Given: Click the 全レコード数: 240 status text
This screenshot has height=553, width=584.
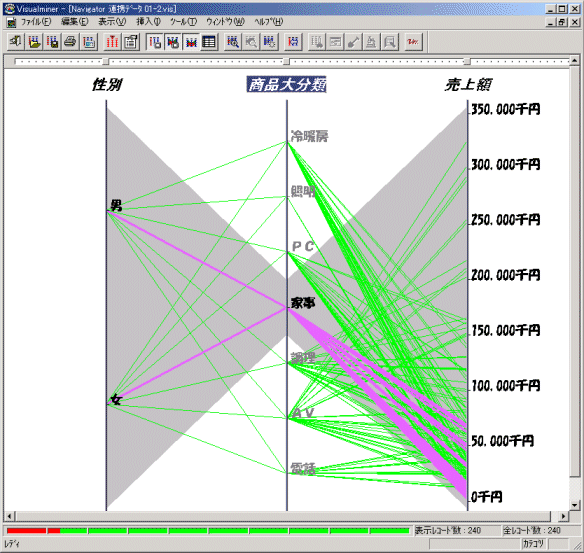Looking at the screenshot, I should coord(532,530).
